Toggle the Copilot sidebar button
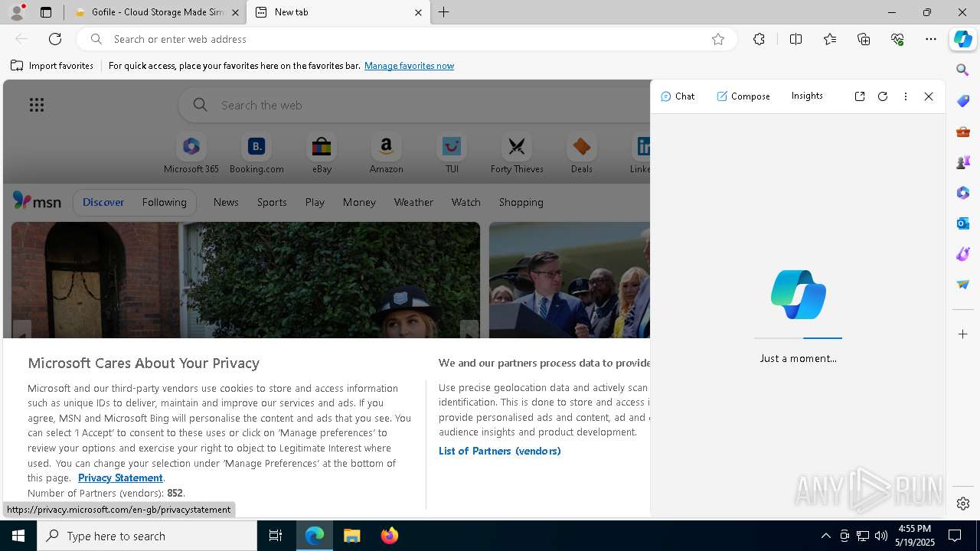Screen dimensions: 980x551 [x=963, y=39]
